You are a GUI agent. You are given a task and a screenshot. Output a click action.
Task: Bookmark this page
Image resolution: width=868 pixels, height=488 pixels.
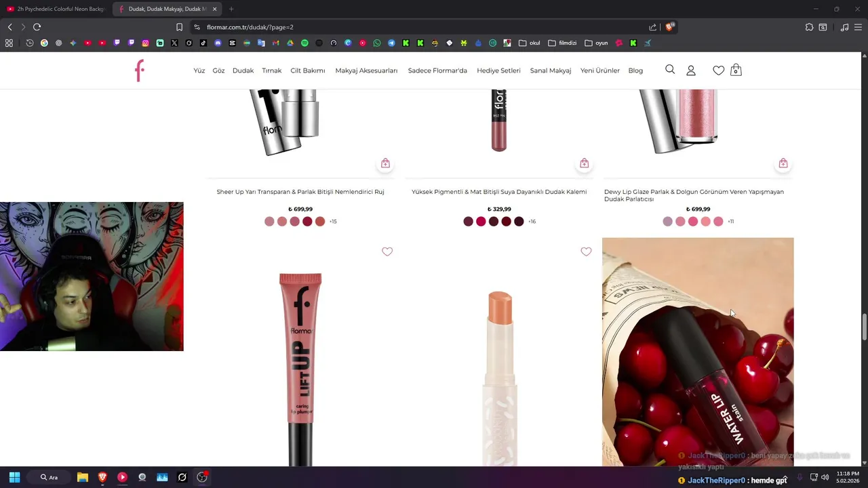(179, 27)
